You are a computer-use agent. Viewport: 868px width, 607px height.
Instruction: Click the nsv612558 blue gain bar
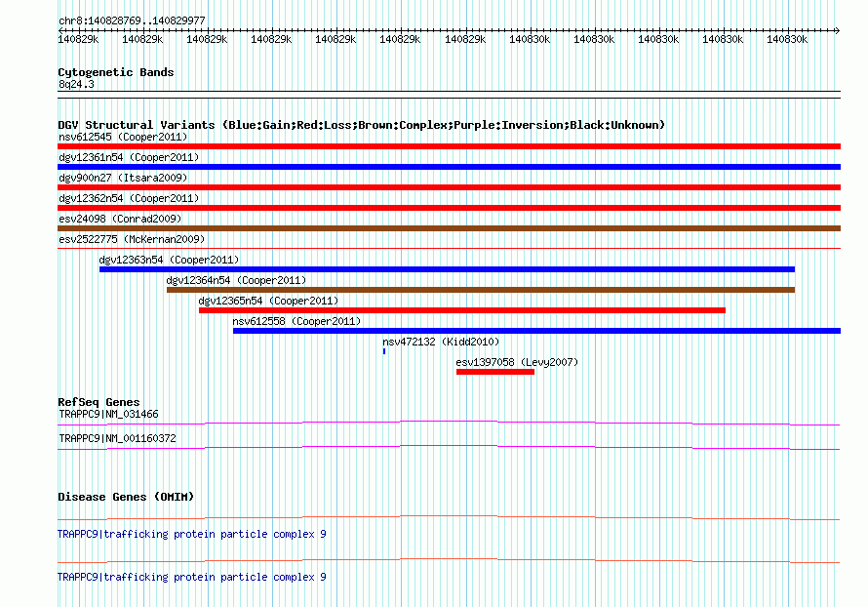(x=537, y=331)
